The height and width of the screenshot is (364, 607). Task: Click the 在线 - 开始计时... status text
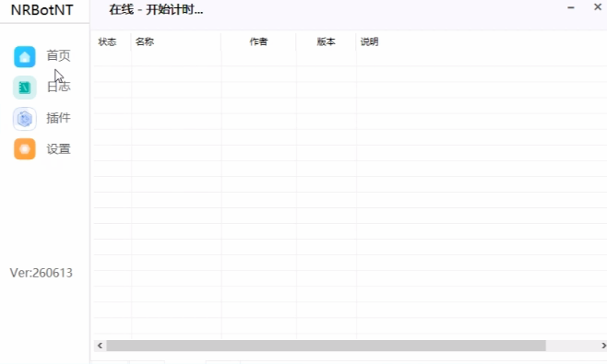[x=156, y=9]
